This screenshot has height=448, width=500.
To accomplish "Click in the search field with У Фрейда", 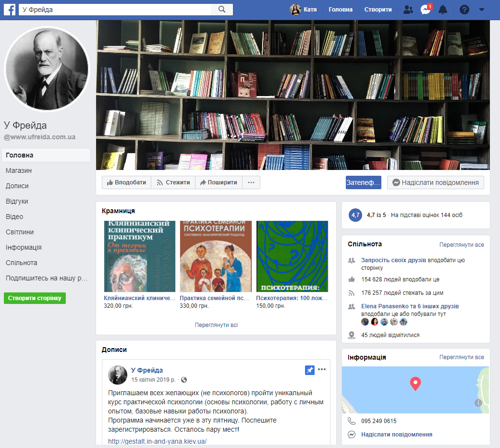I will pos(115,10).
